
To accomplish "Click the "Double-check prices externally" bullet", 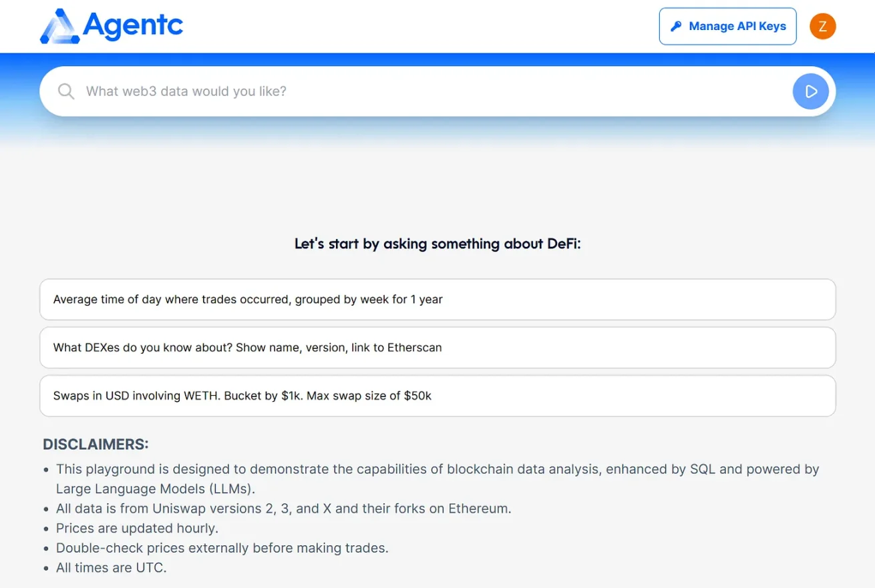I will pos(222,548).
